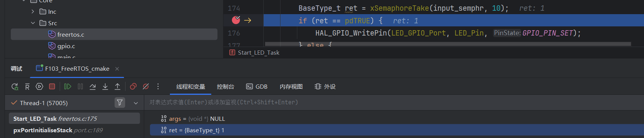This screenshot has width=644, height=138.
Task: Click the inline 'ret: 1' value on line 174
Action: click(532, 8)
